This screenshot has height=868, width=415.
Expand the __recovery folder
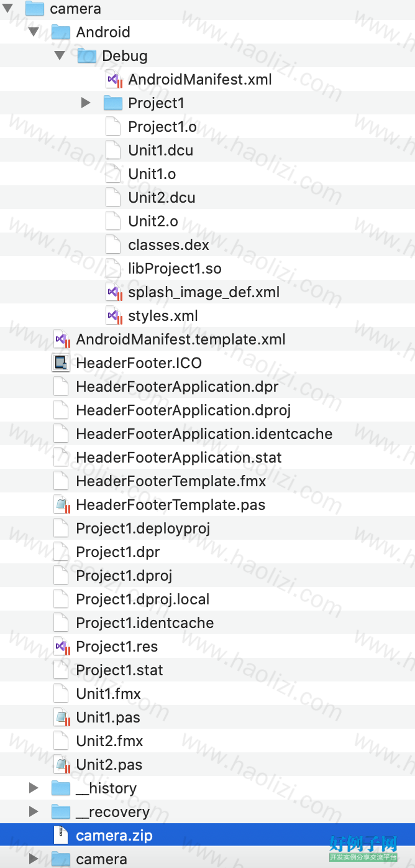pyautogui.click(x=34, y=811)
